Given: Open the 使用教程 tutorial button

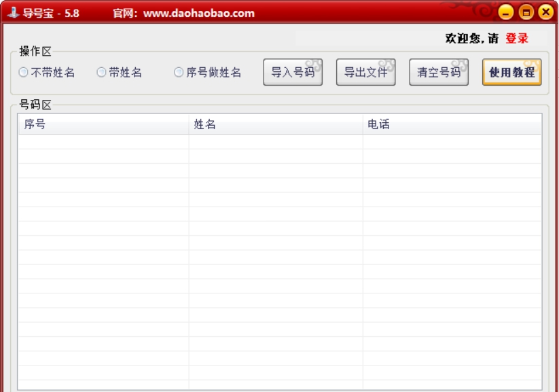Looking at the screenshot, I should [x=512, y=73].
